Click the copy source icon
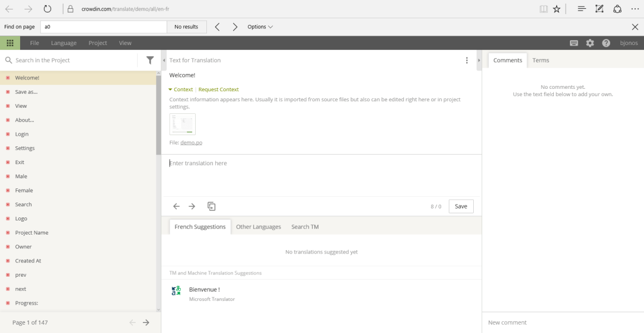 point(212,206)
